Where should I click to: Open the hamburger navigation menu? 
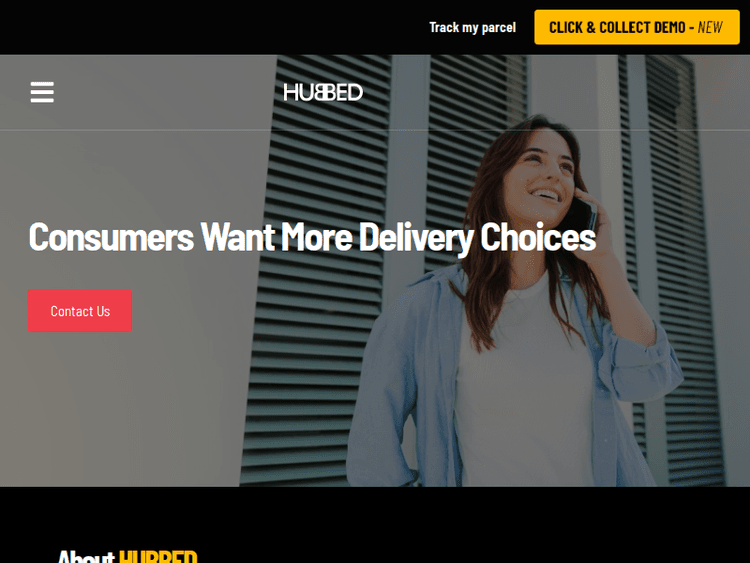[42, 92]
